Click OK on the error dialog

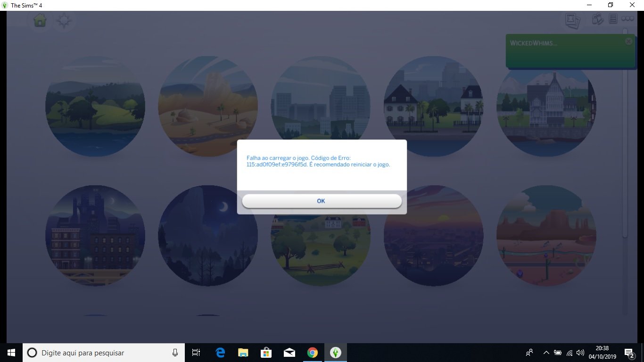(x=322, y=201)
